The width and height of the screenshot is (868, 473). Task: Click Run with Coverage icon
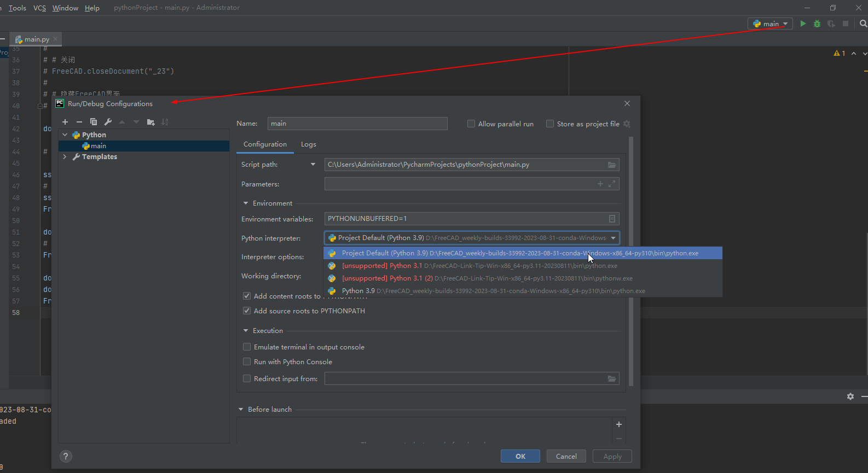[831, 24]
